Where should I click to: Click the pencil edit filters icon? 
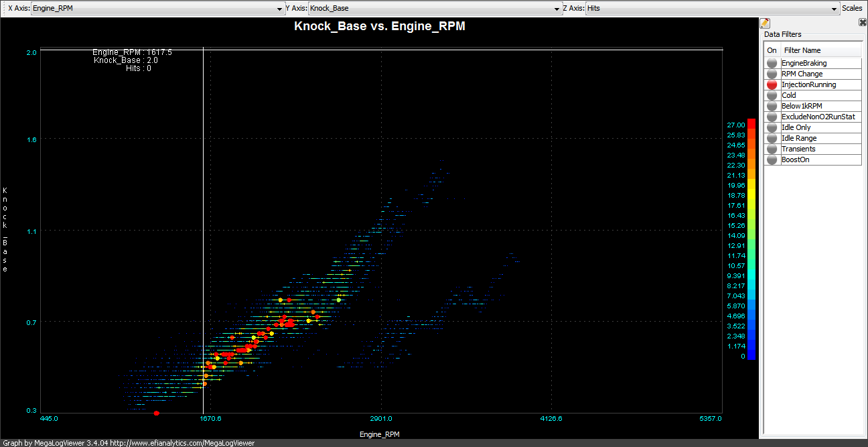point(766,23)
